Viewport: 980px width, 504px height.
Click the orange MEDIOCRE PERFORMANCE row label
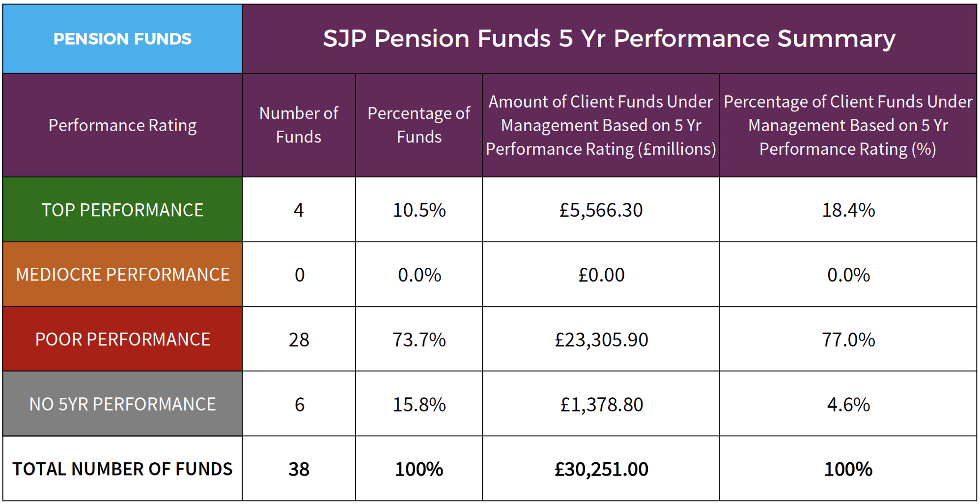point(122,275)
